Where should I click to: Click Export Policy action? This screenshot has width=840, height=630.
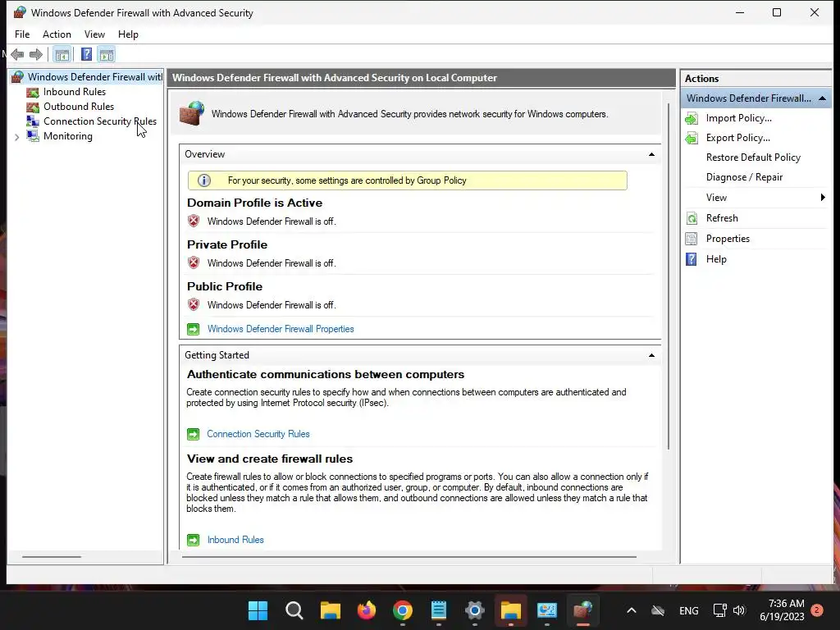737,138
